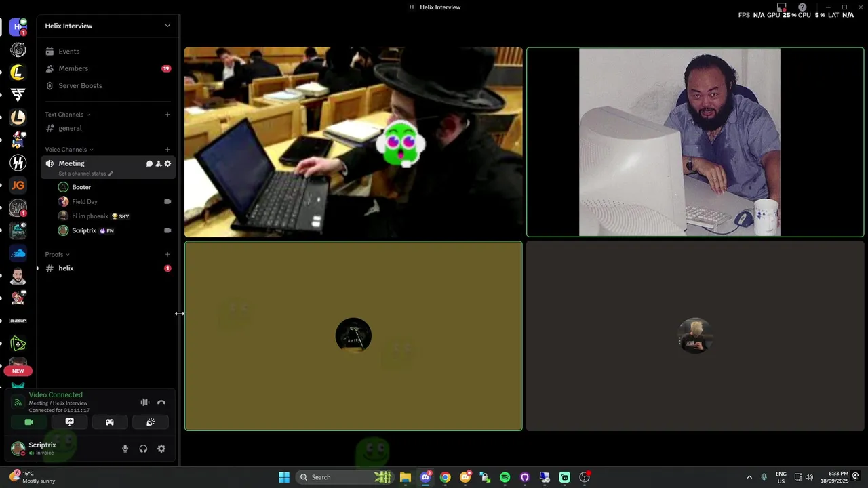The height and width of the screenshot is (488, 868).
Task: Collapse the Voice Channels category
Action: [69, 150]
